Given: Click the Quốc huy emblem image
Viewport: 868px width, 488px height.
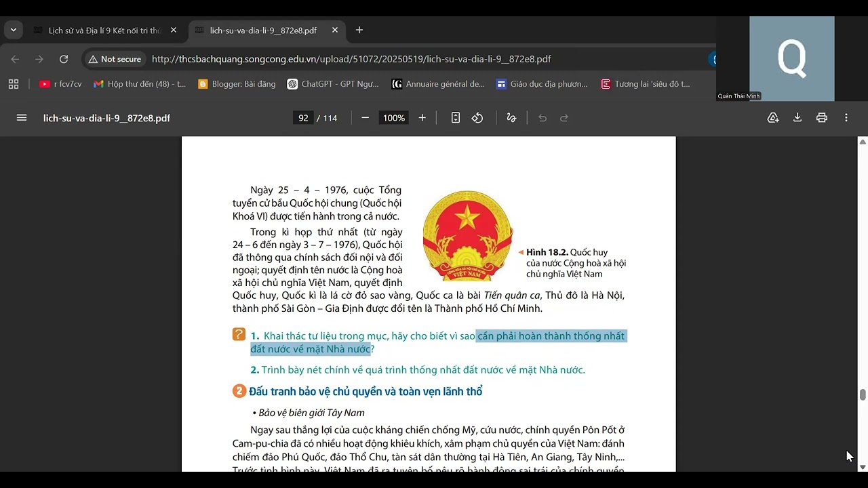Looking at the screenshot, I should click(468, 235).
